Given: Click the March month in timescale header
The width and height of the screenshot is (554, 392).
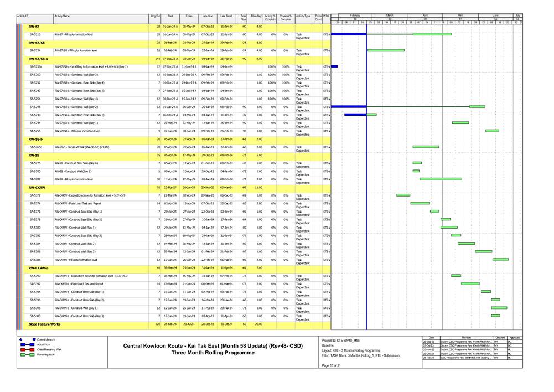Looking at the screenshot, I should (x=389, y=16).
